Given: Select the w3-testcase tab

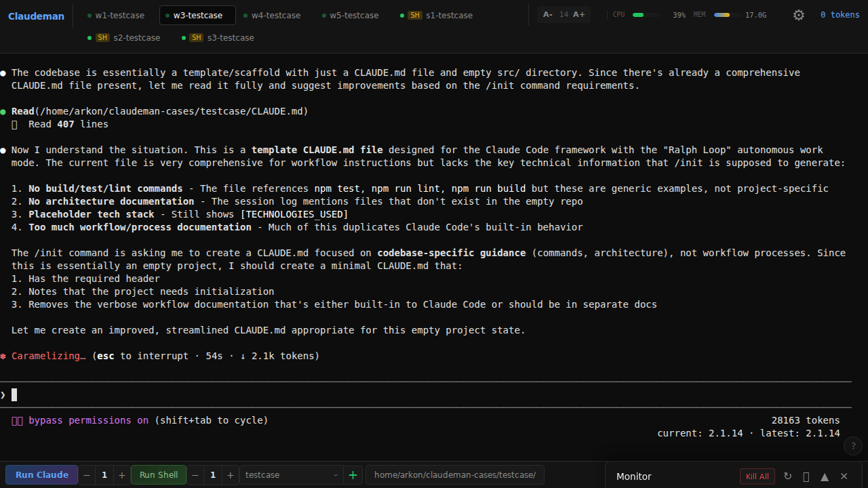Looking at the screenshot, I should tap(197, 15).
